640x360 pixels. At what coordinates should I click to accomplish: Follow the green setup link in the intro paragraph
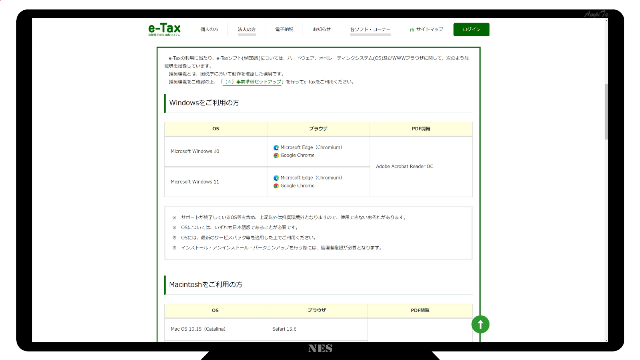pos(252,82)
